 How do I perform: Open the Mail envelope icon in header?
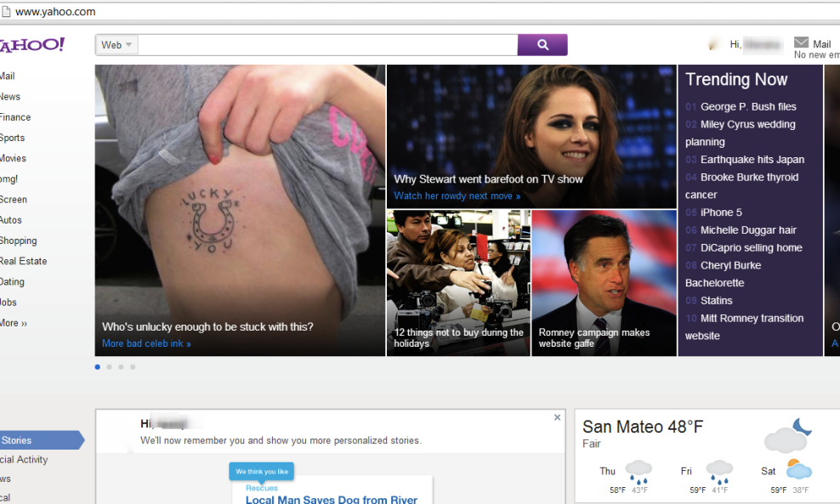coord(801,42)
